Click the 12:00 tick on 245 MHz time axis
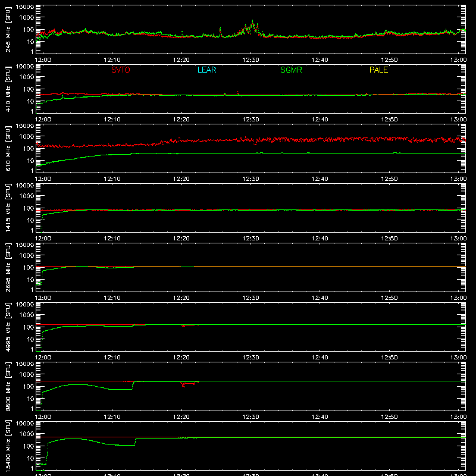476x476 pixels. pos(43,60)
